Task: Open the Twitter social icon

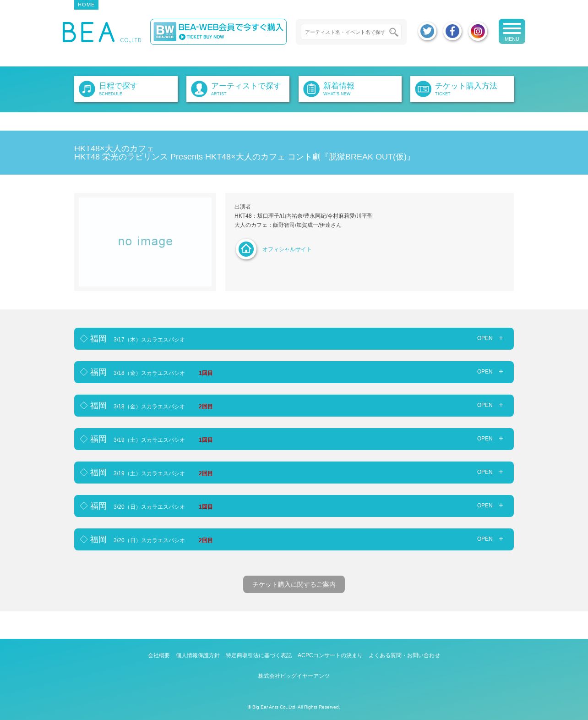Action: (x=427, y=31)
